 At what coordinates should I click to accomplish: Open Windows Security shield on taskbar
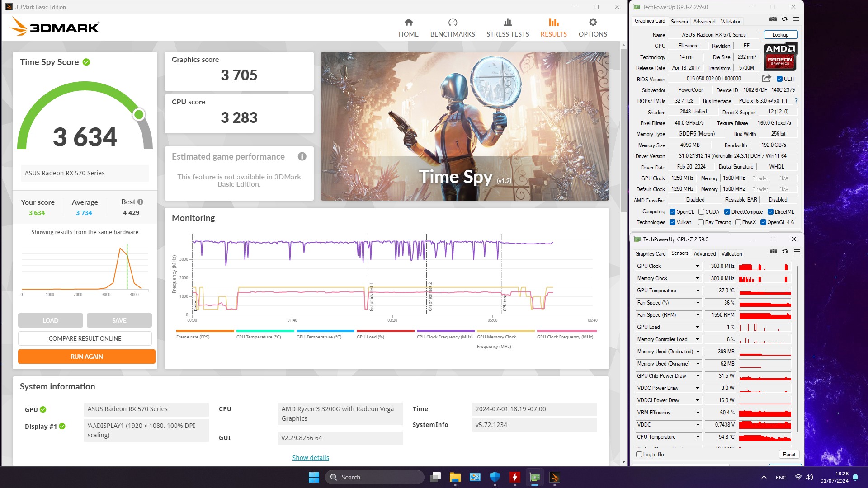coord(495,477)
